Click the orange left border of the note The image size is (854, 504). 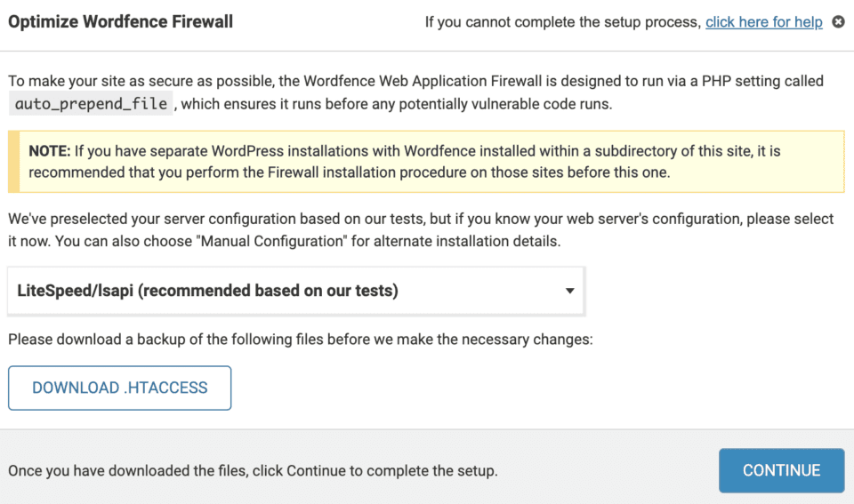[x=12, y=162]
